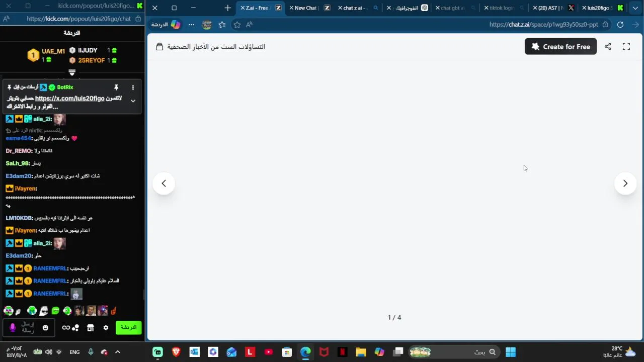Click username SaLh_98 in chat
Viewport: 644px width, 362px height.
click(18, 163)
